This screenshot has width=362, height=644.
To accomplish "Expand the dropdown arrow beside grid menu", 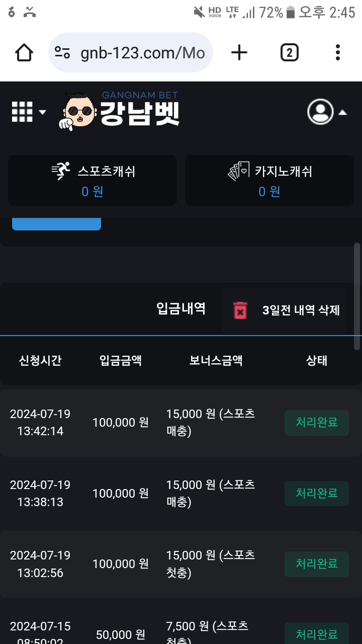I will [x=42, y=112].
